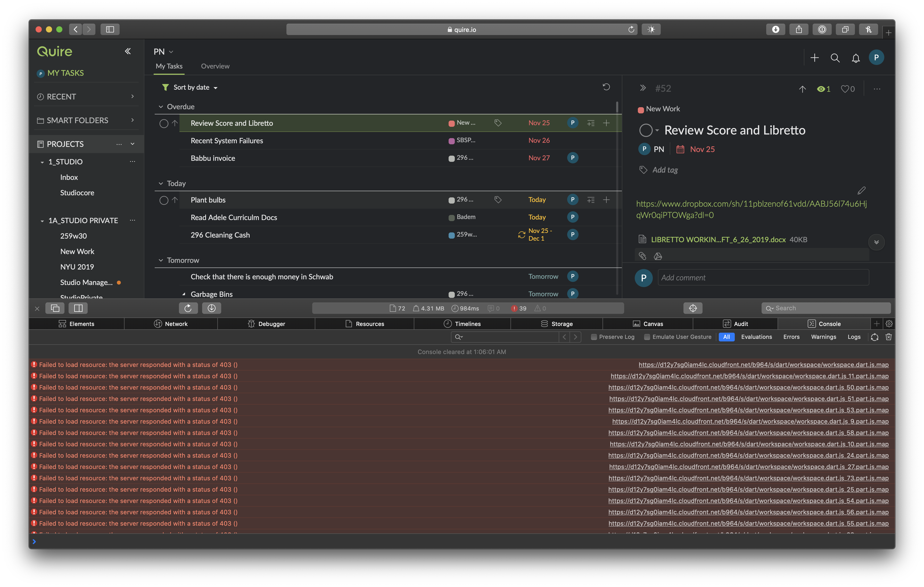Open the Dropbox link in task description
The image size is (924, 587).
tap(751, 209)
